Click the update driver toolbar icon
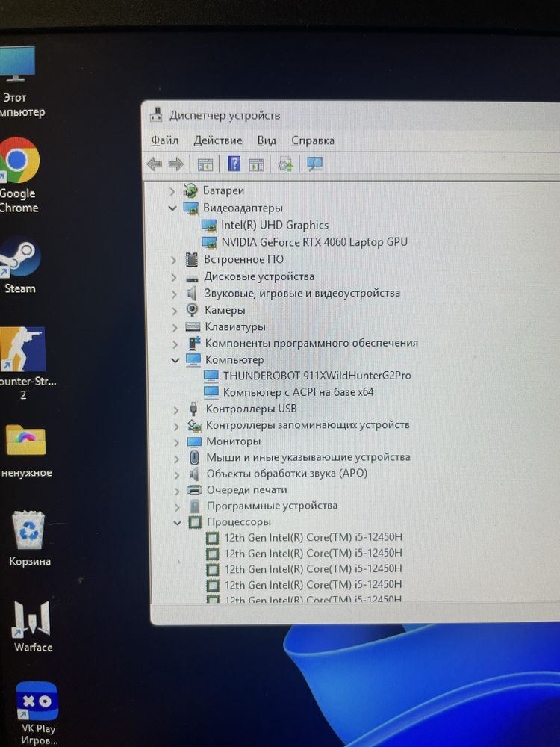Viewport: 560px width, 747px height. coord(285,165)
